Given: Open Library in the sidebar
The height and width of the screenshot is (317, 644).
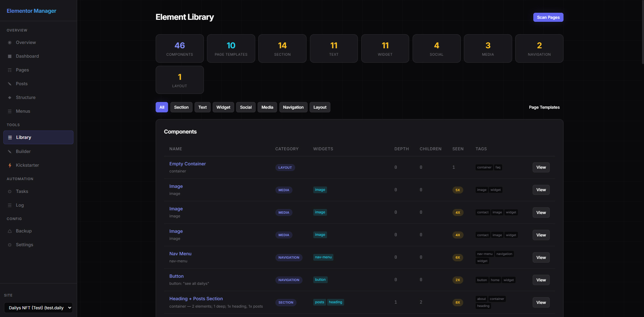Looking at the screenshot, I should pos(38,138).
